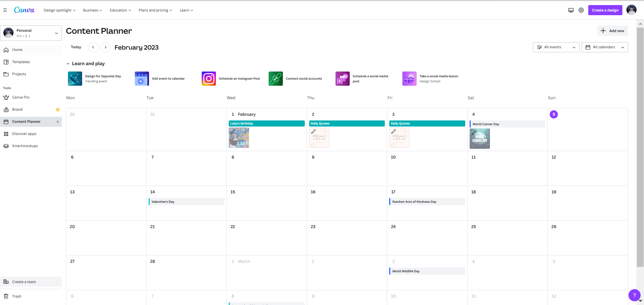Click the edit pencil on February 3 design
The image size is (644, 305).
394,132
